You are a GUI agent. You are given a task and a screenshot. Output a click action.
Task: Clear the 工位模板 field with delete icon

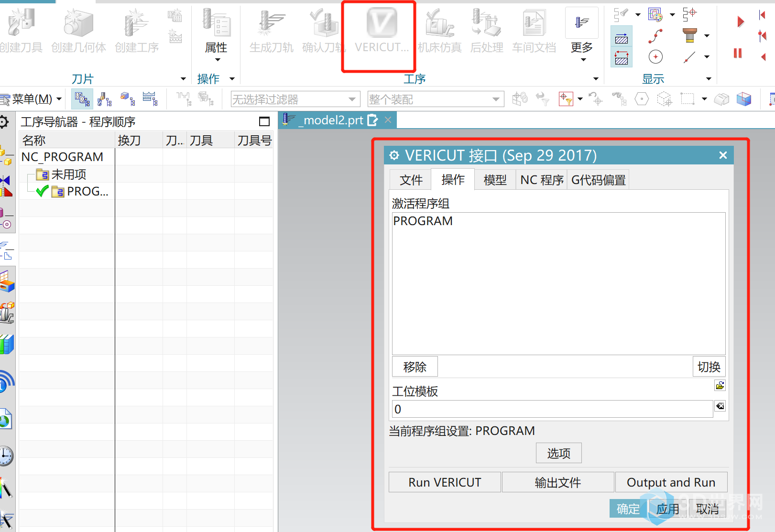720,406
